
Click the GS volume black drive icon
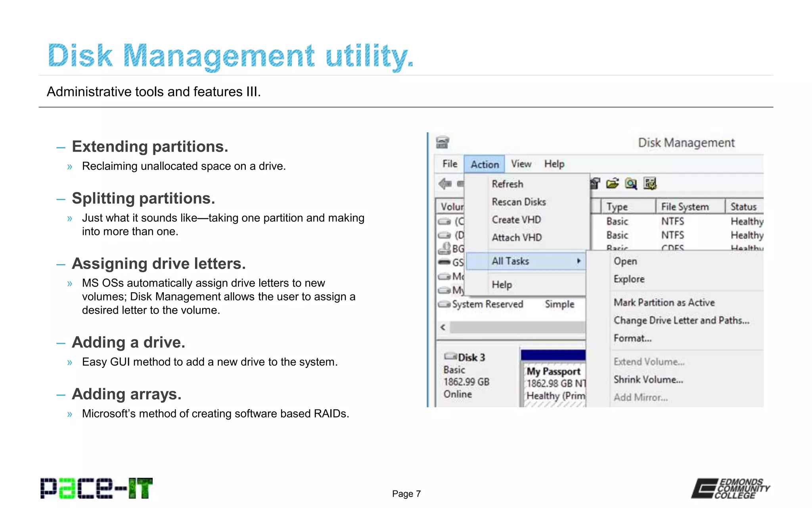(444, 262)
